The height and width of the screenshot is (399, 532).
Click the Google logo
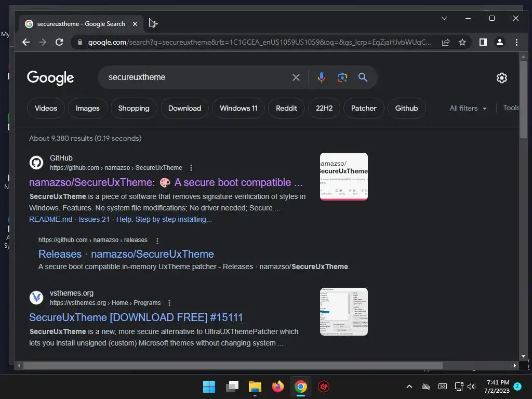50,78
